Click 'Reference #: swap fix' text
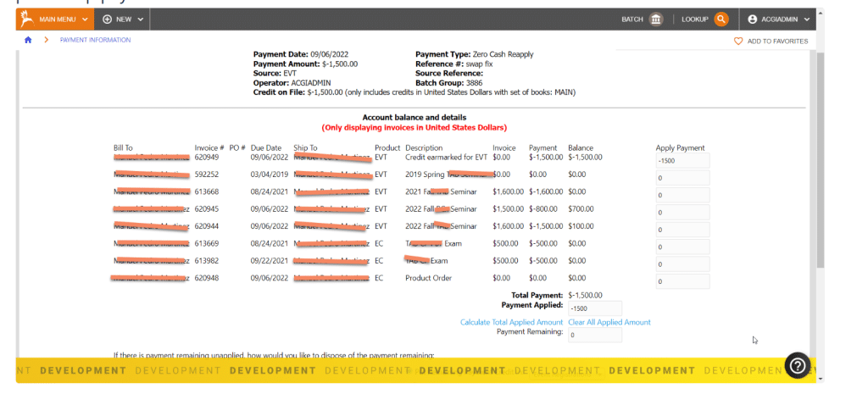868x394 pixels. (454, 64)
